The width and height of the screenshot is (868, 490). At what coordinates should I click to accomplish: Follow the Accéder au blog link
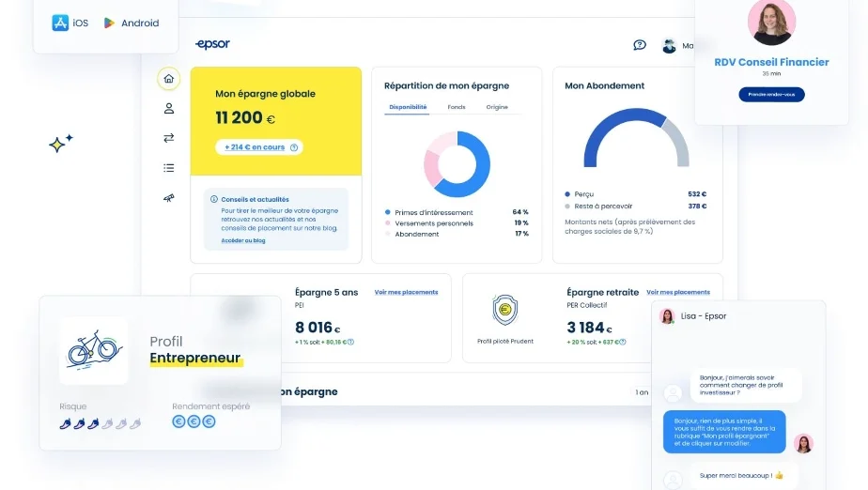pyautogui.click(x=243, y=240)
